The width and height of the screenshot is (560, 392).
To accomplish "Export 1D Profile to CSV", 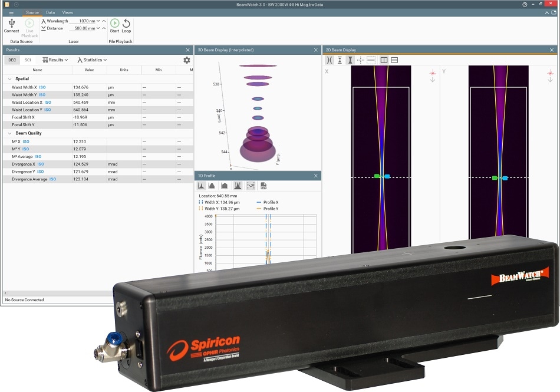I will (263, 186).
